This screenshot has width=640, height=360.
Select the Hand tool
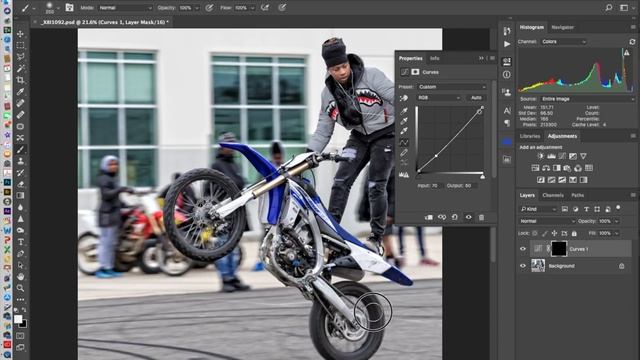click(x=20, y=276)
